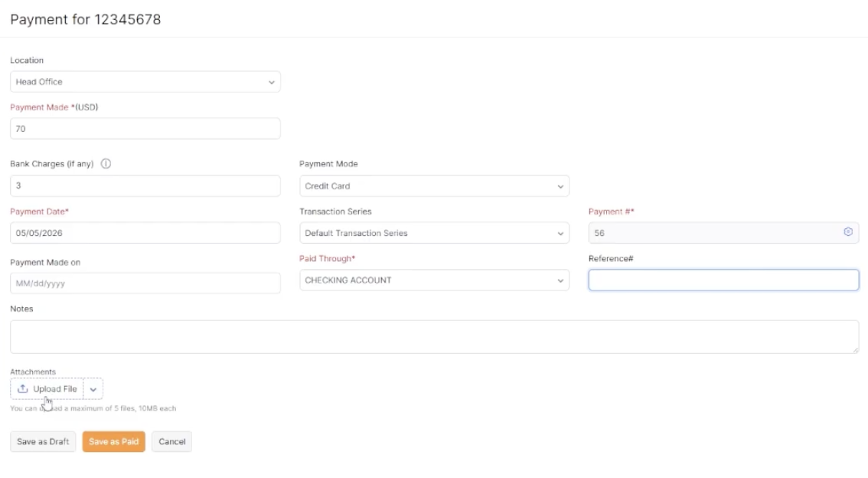The height and width of the screenshot is (478, 868).
Task: Click the Notes text area resize handle
Action: [855, 350]
